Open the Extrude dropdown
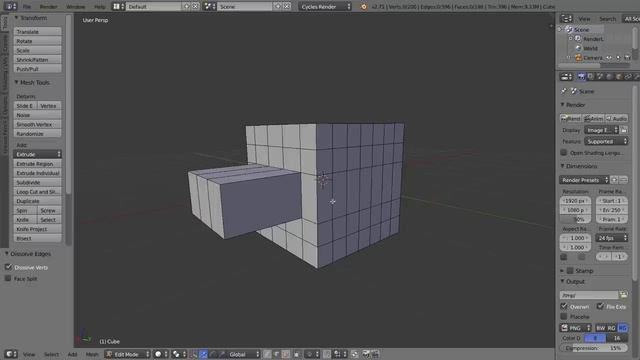Viewport: 640px width, 360px height. coord(37,154)
